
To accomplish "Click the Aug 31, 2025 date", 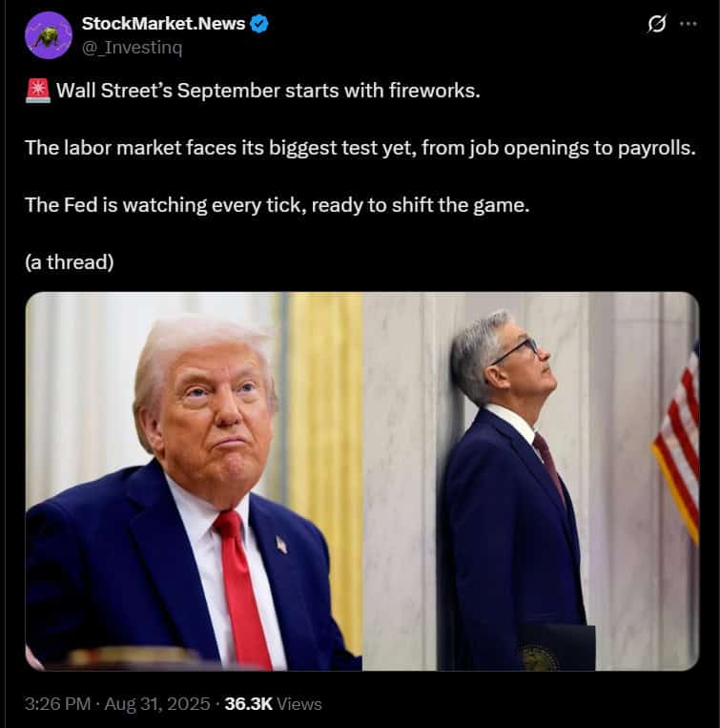I will [157, 704].
